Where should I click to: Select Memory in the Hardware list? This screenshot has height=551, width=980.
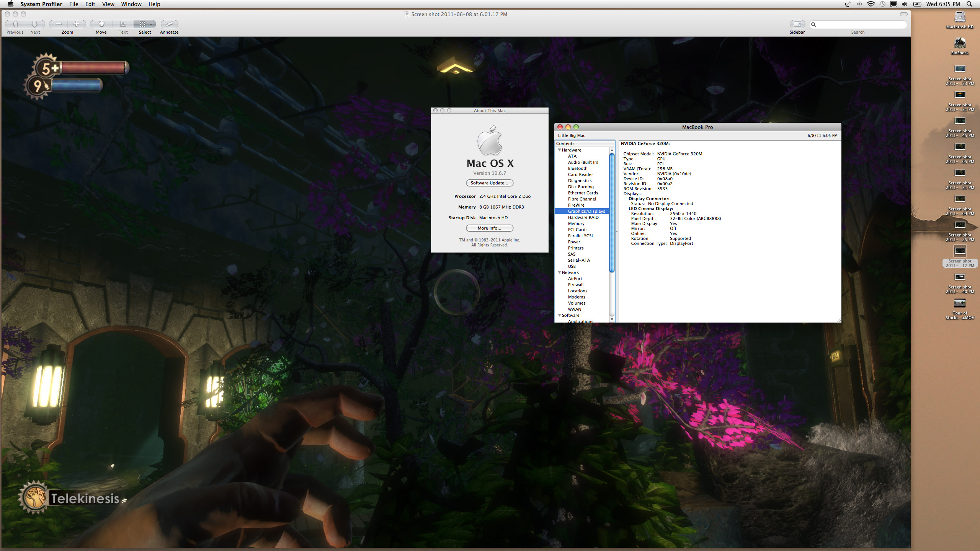(576, 223)
